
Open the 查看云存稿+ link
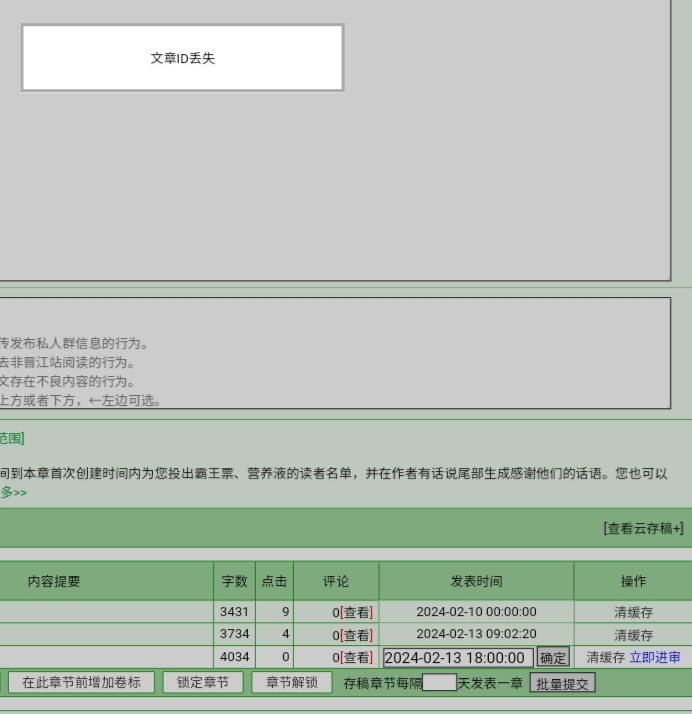tap(643, 528)
